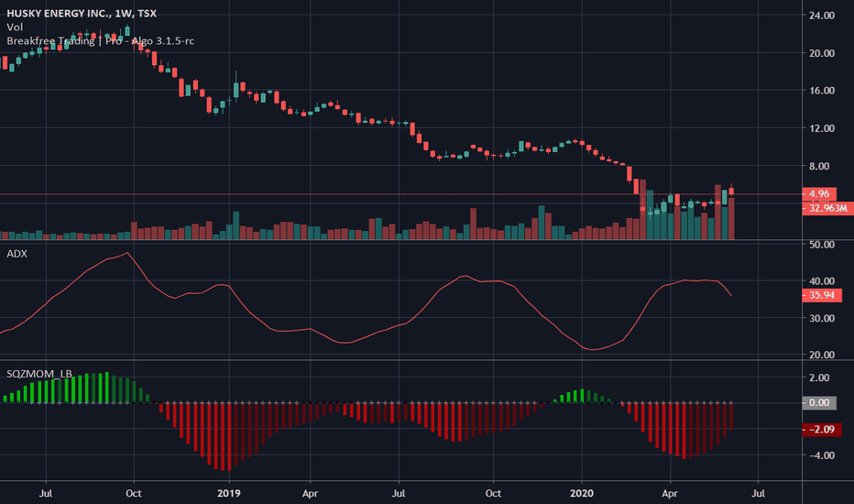Click the 16.00 price axis label

821,91
